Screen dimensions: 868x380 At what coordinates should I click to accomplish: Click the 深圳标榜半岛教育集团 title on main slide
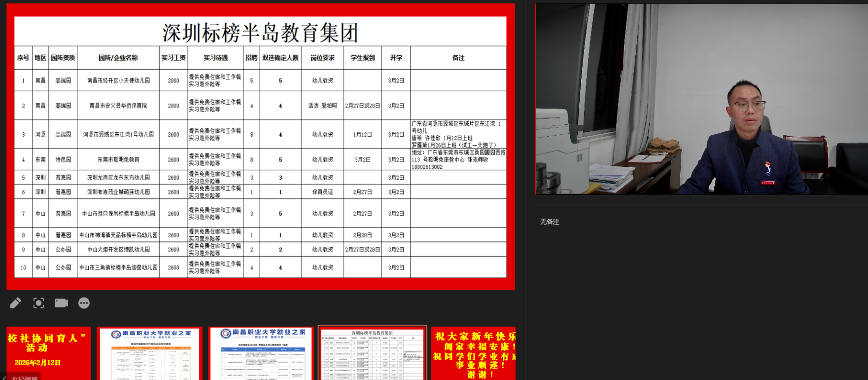coord(260,33)
